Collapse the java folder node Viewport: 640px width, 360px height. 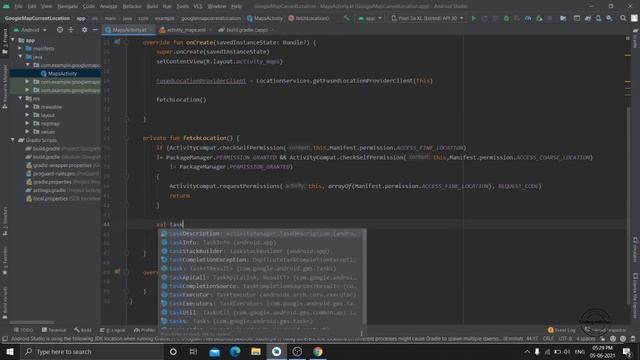tap(20, 56)
